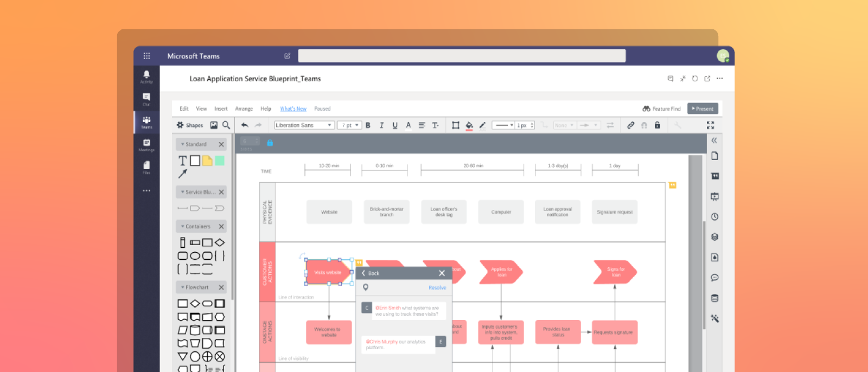This screenshot has width=868, height=372.
Task: Open the Arrange menu
Action: click(244, 108)
